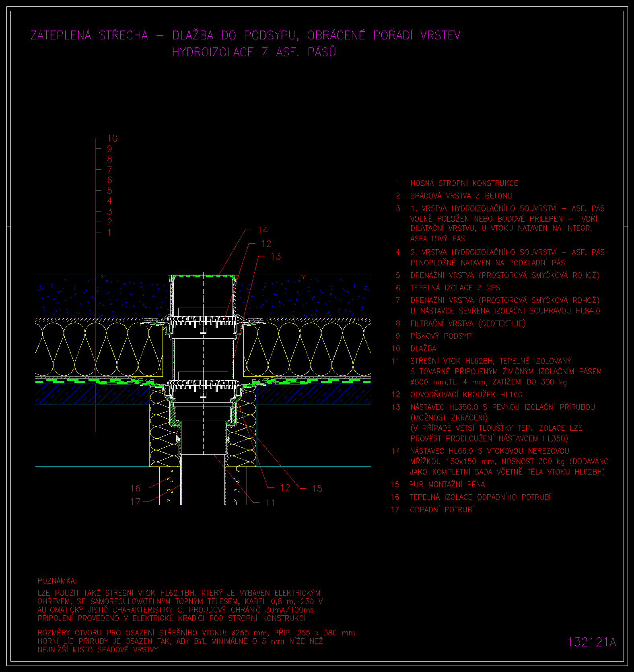Click legend entry "ODVODŇOVACÍ KROUŽEK HL160"
634x672 pixels.
coord(466,395)
